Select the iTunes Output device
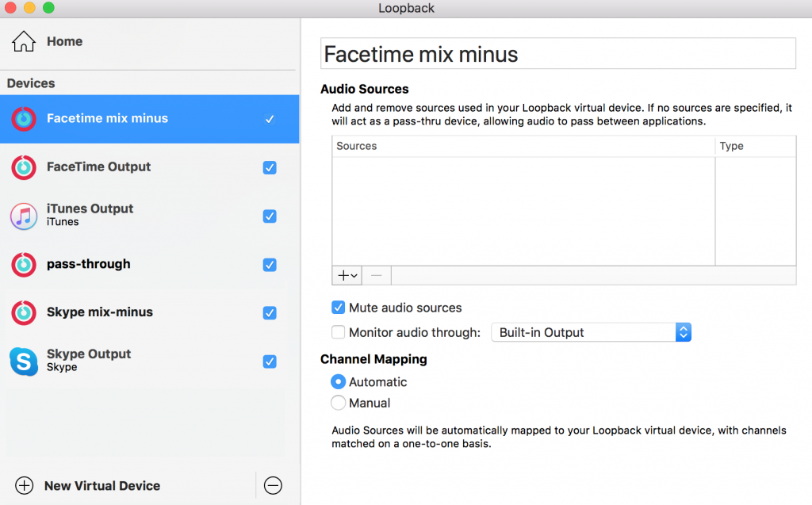 point(150,216)
